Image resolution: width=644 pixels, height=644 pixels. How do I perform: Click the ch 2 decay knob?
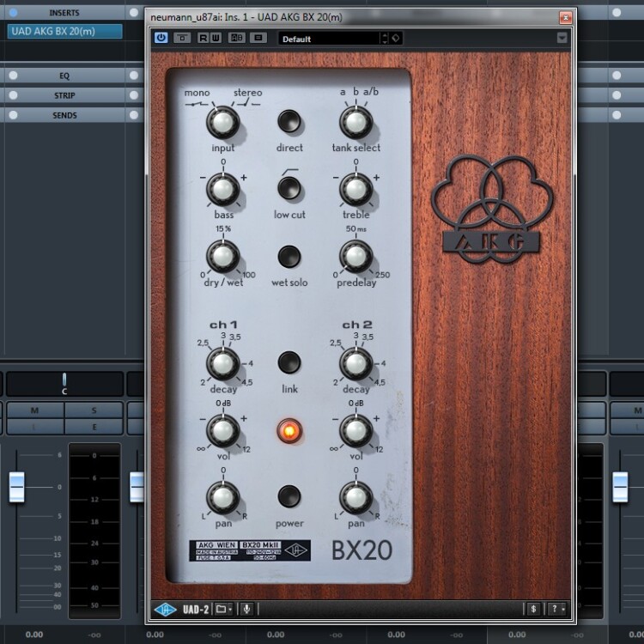pyautogui.click(x=355, y=364)
